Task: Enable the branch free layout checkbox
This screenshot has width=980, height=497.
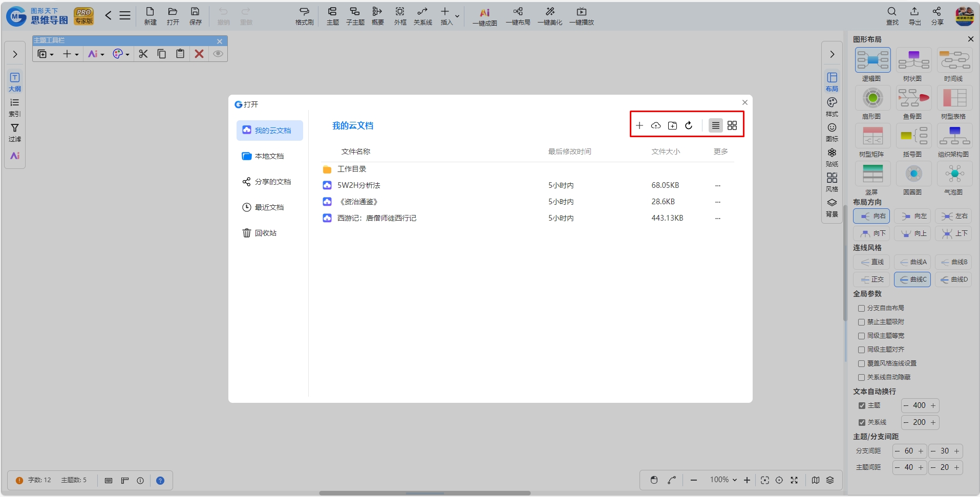Action: (x=861, y=308)
